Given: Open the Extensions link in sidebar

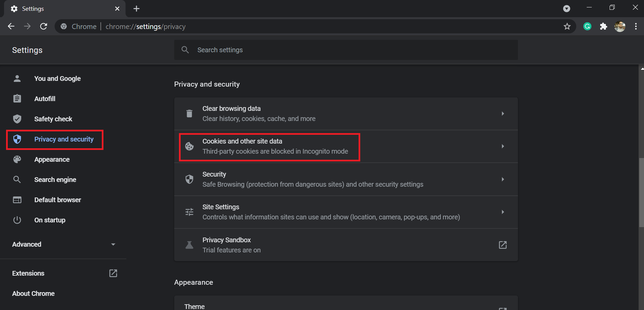Looking at the screenshot, I should (x=28, y=273).
